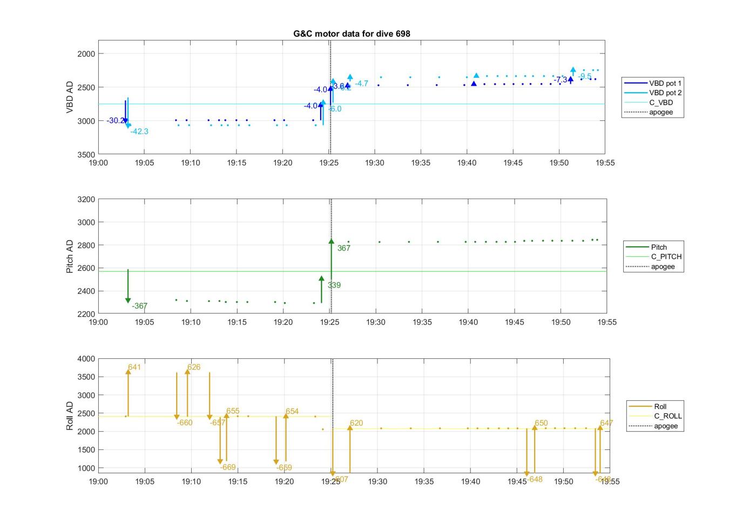This screenshot has height=532, width=756.
Task: Click the '-367' pitch data label
Action: (x=140, y=306)
